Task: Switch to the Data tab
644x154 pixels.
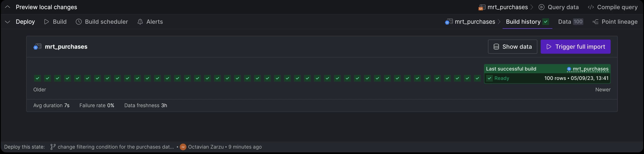Action: pos(570,22)
